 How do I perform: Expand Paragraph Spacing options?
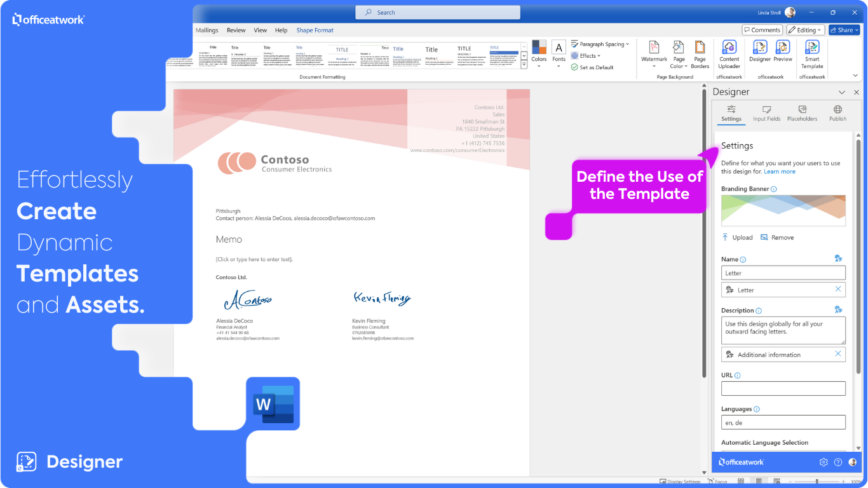600,44
